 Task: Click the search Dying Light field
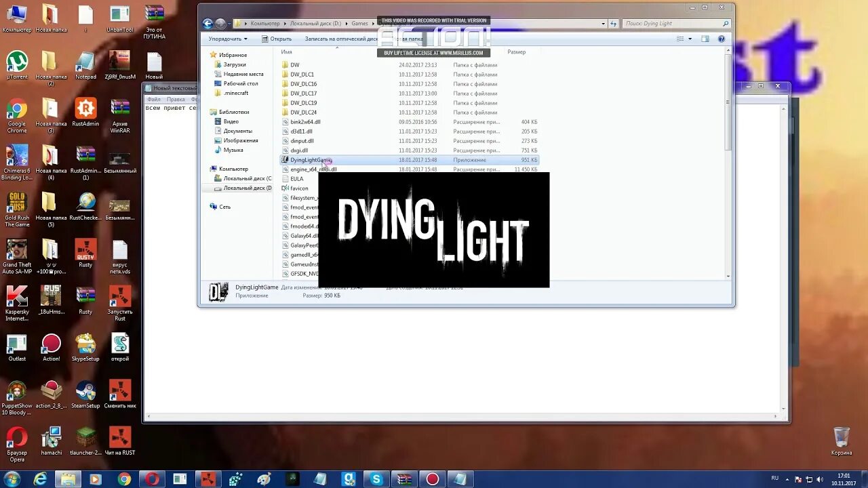point(676,24)
